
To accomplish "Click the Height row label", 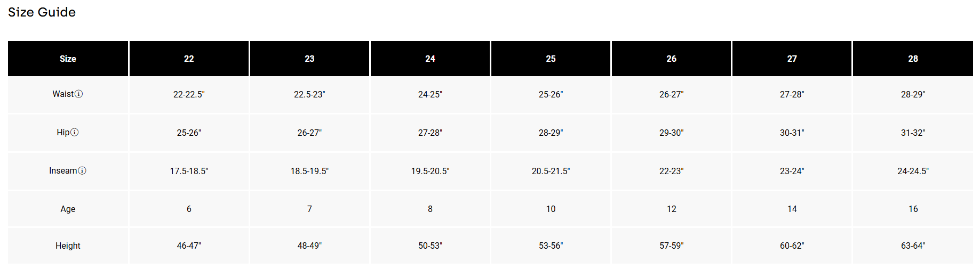I will pyautogui.click(x=68, y=246).
